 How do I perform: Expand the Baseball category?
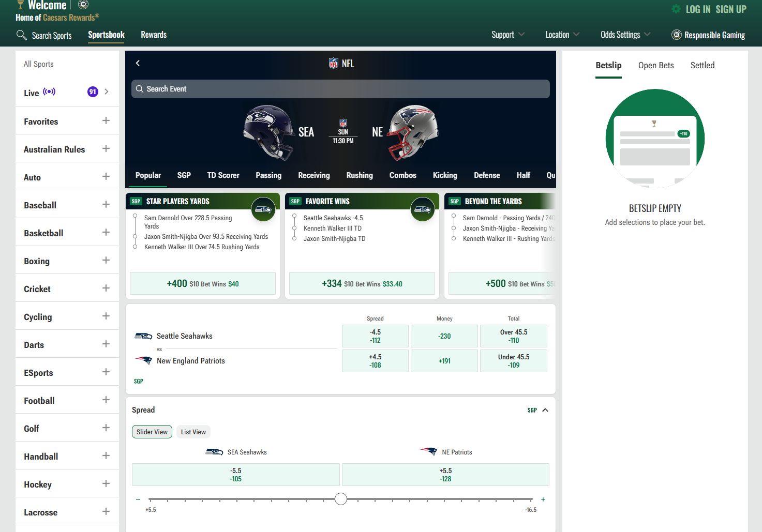click(x=106, y=204)
